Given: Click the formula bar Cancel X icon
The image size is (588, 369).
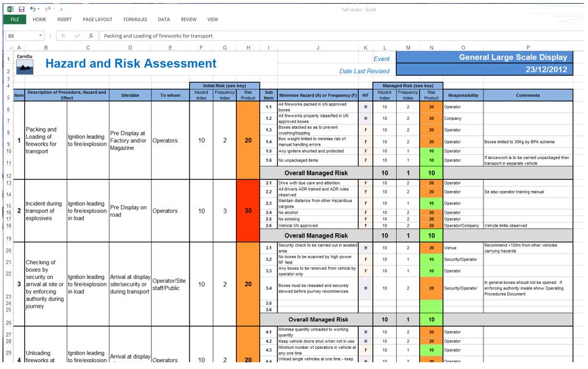Looking at the screenshot, I should (64, 35).
